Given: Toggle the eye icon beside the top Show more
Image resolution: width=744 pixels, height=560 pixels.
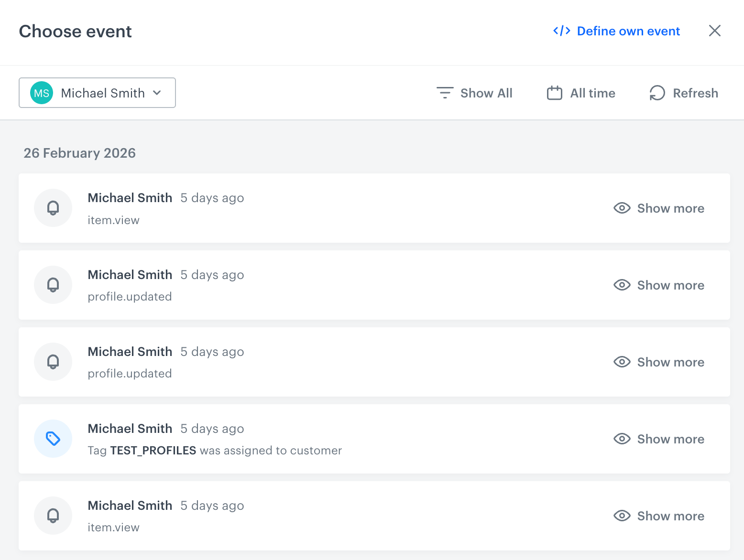Looking at the screenshot, I should coord(622,208).
